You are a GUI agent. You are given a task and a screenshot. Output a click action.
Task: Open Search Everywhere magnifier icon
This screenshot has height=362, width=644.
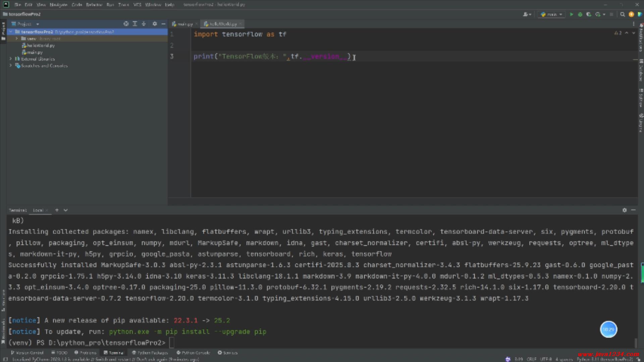point(623,14)
